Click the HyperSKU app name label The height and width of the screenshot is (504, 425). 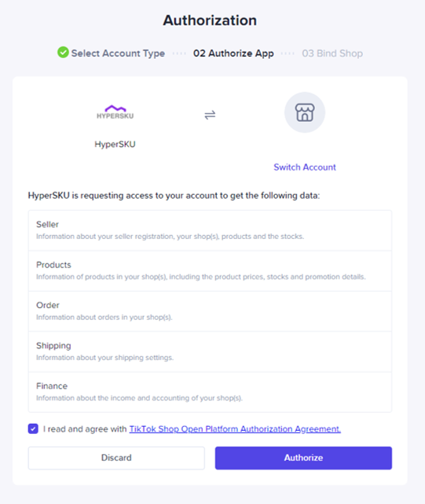[x=115, y=144]
